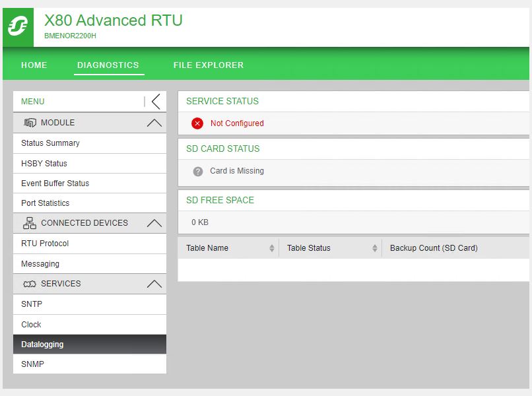Collapse the Services section chevron
The width and height of the screenshot is (532, 396).
click(x=154, y=284)
